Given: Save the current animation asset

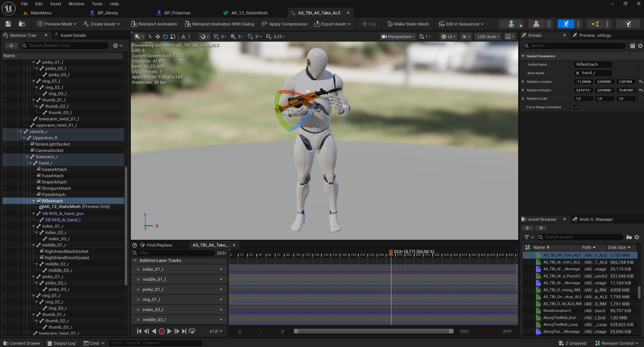Looking at the screenshot, I should [8, 24].
